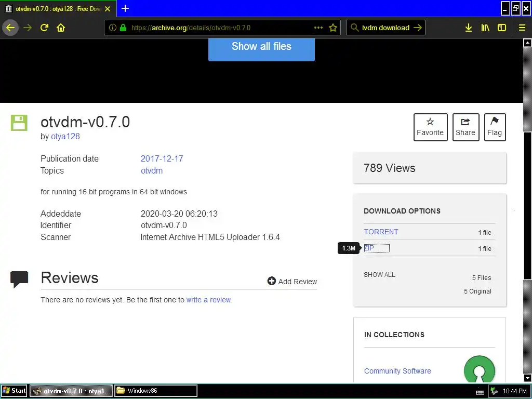Image resolution: width=532 pixels, height=399 pixels.
Task: Click the speech bubble Reviews icon
Action: pyautogui.click(x=19, y=279)
